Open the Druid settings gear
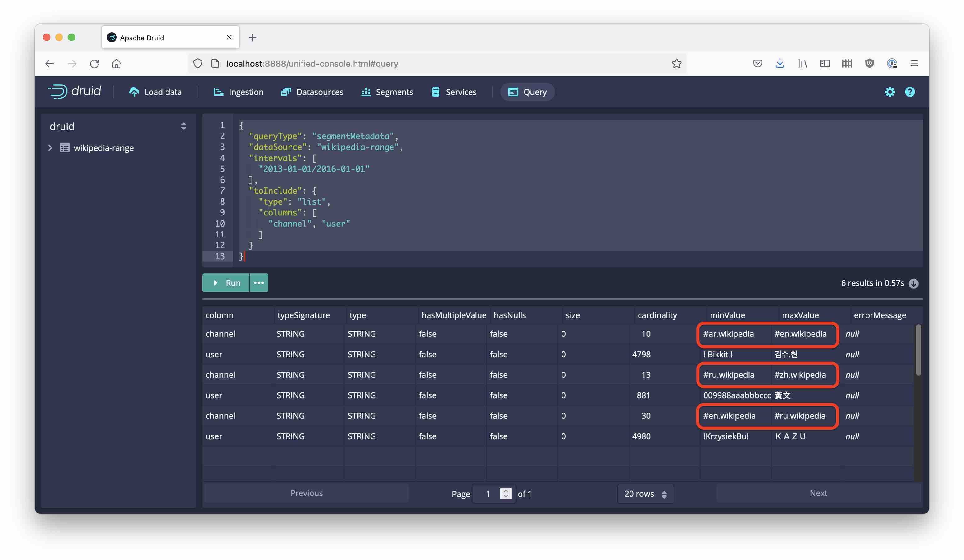Viewport: 964px width, 560px height. coord(890,92)
